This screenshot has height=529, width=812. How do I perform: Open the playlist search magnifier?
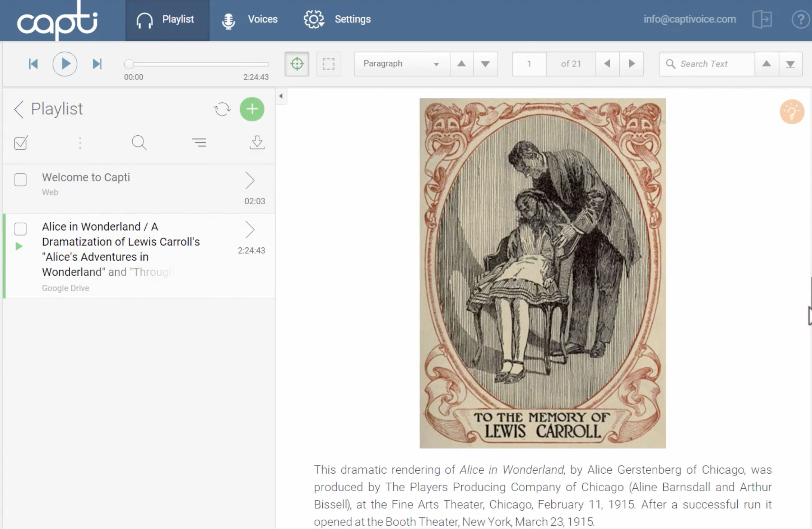click(x=139, y=143)
